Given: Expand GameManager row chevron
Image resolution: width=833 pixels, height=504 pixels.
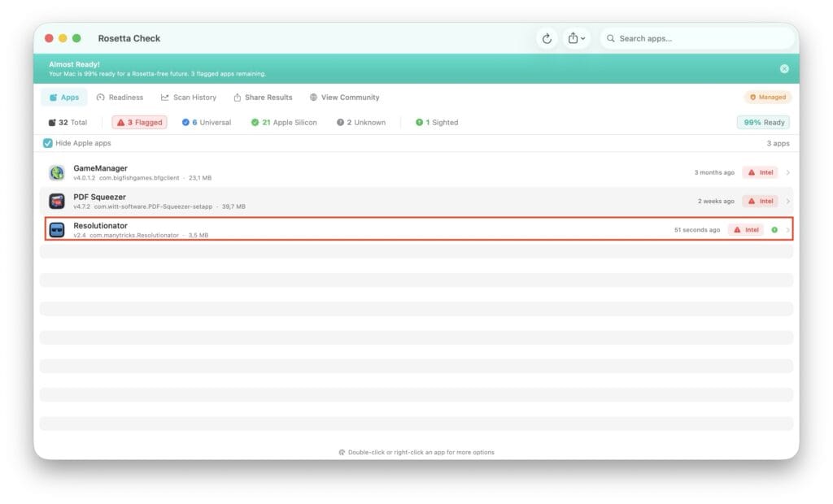Looking at the screenshot, I should tap(787, 172).
